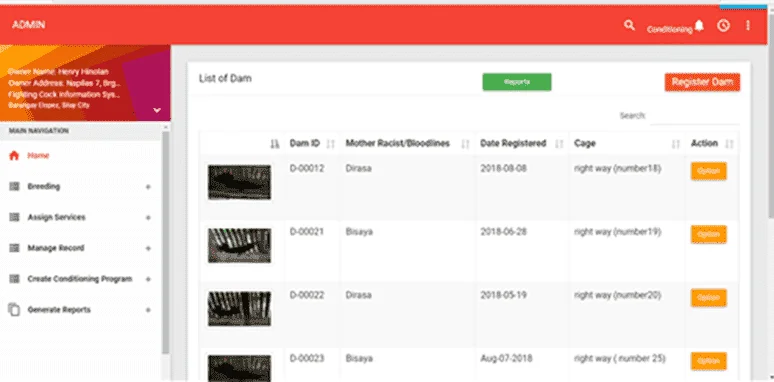Expand the owner profile chevron
Screen dimensions: 774x382
(x=157, y=110)
